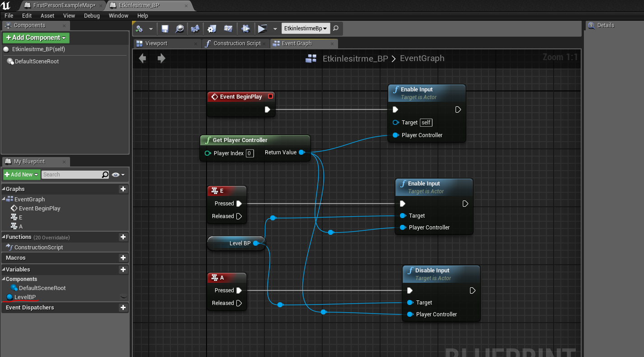Click the Add New button
The image size is (644, 357).
point(22,174)
